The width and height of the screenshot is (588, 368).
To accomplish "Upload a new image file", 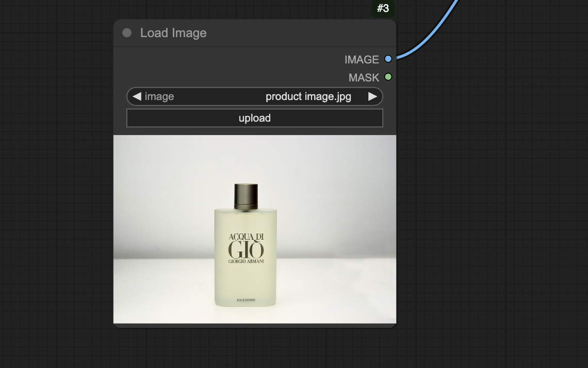I will tap(254, 118).
